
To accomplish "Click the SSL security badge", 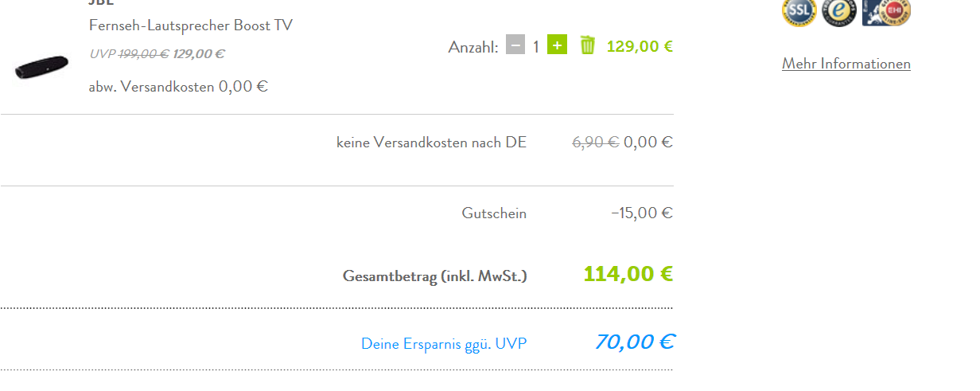I will [x=799, y=11].
